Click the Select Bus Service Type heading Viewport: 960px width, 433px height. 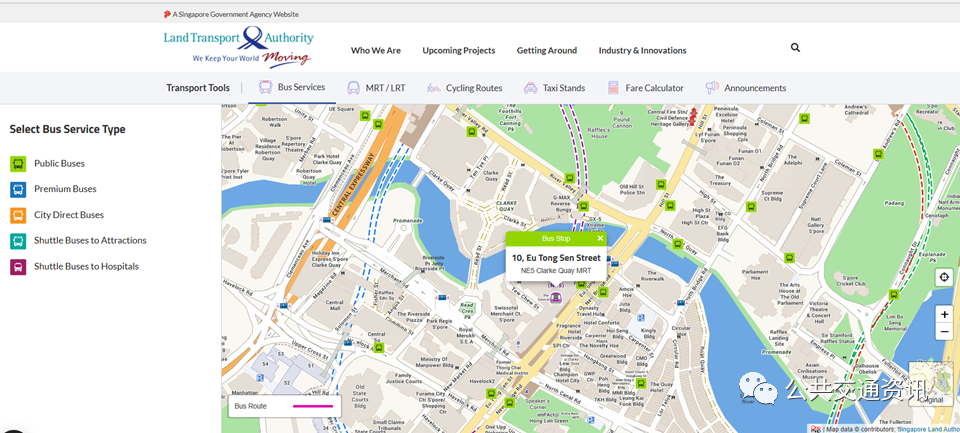pyautogui.click(x=67, y=129)
